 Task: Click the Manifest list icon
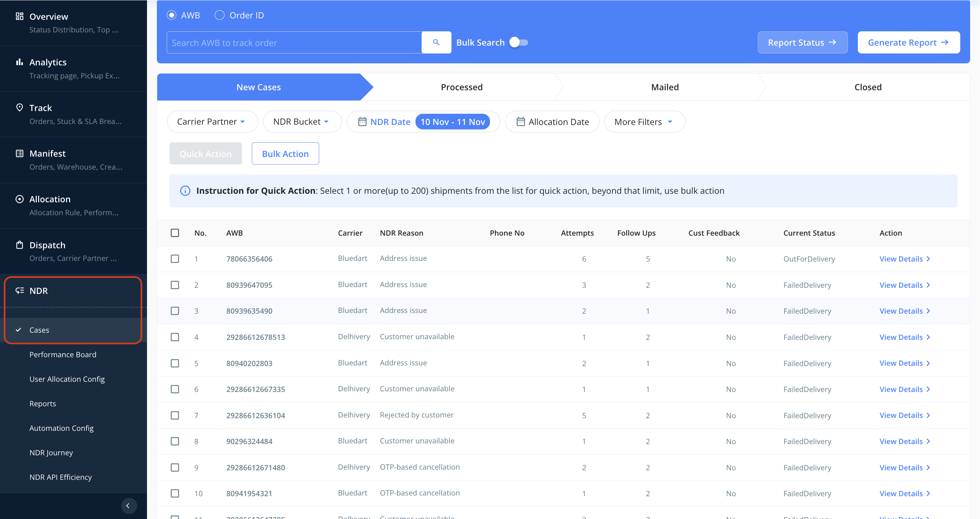pyautogui.click(x=19, y=154)
